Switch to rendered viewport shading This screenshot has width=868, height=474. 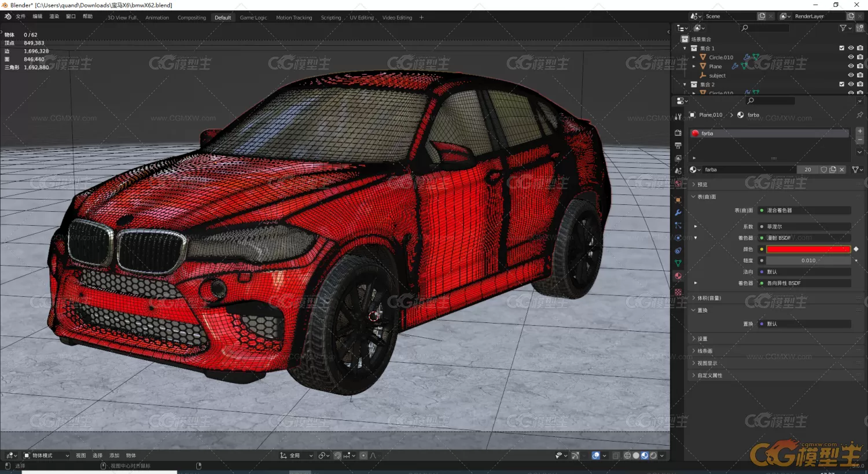[653, 455]
